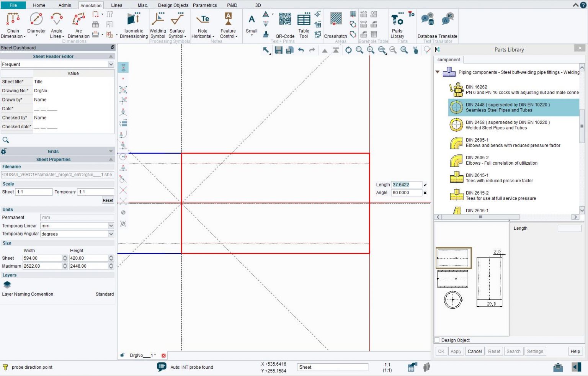Click the Save icon above the canvas
Image resolution: width=588 pixels, height=376 pixels.
point(279,50)
